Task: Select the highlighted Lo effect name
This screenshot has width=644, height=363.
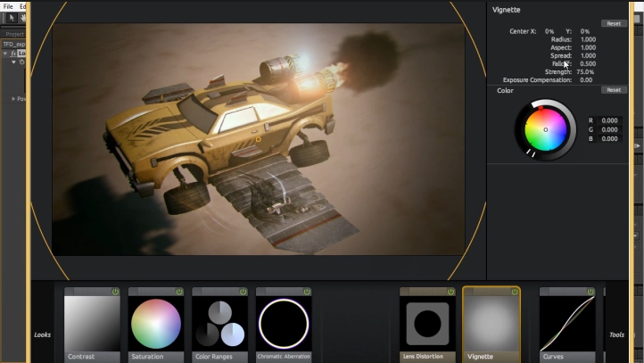Action: point(21,54)
